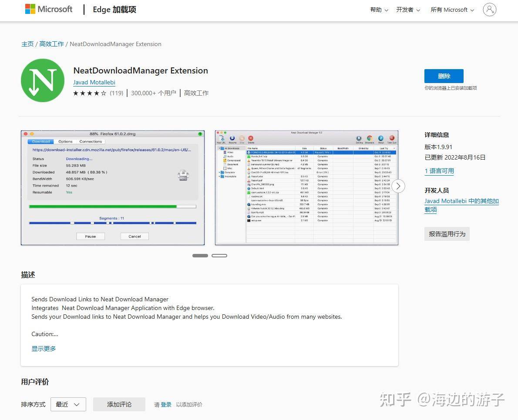Click the (119) review count
The image size is (518, 420).
[116, 93]
